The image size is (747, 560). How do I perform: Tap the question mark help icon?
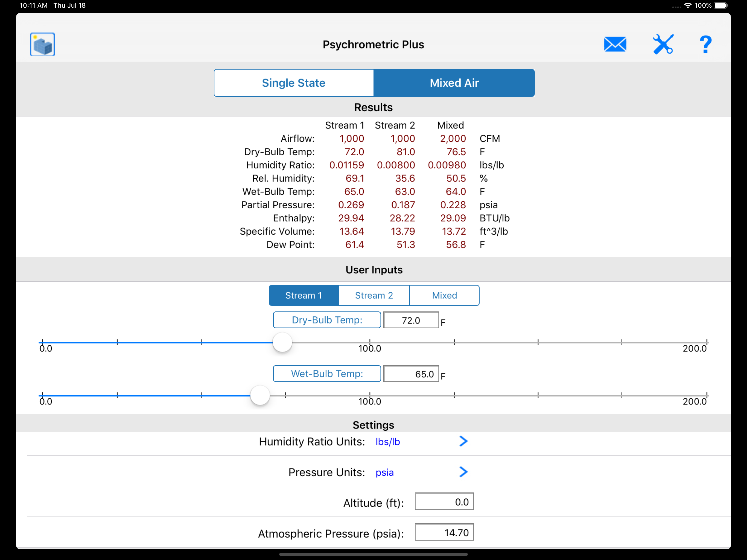(x=705, y=44)
